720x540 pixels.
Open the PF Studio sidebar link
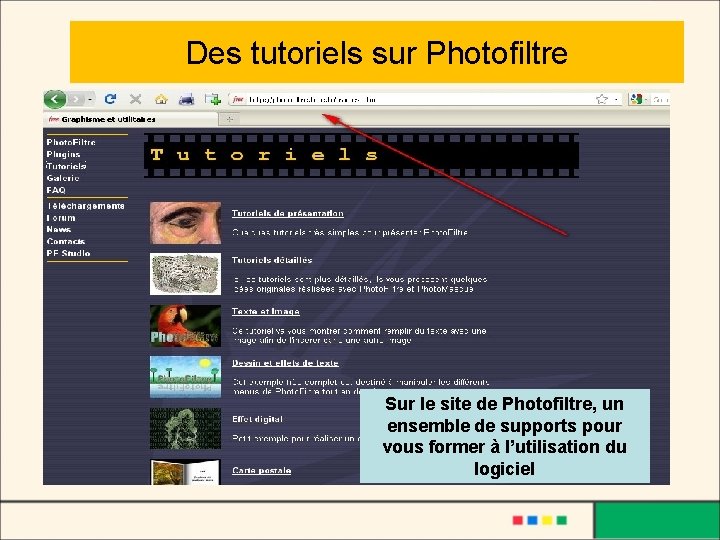coord(68,253)
